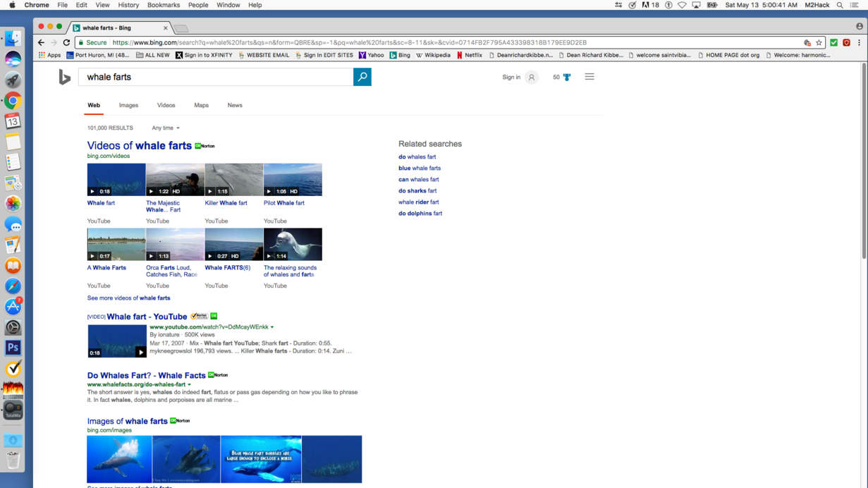Viewport: 868px width, 488px height.
Task: Click the green checkmark extension icon
Action: [833, 42]
